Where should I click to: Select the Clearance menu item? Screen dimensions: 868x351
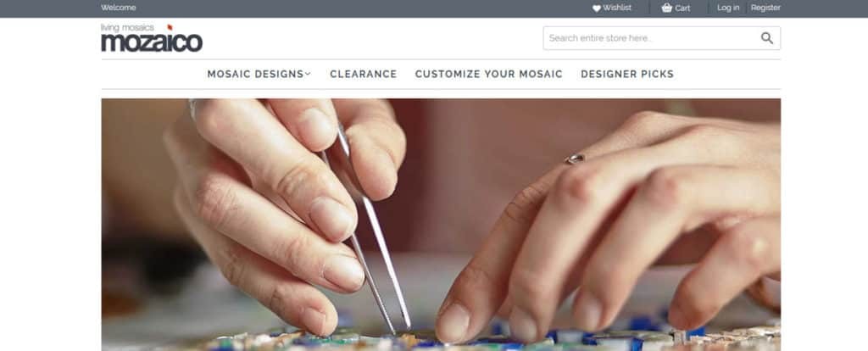363,75
